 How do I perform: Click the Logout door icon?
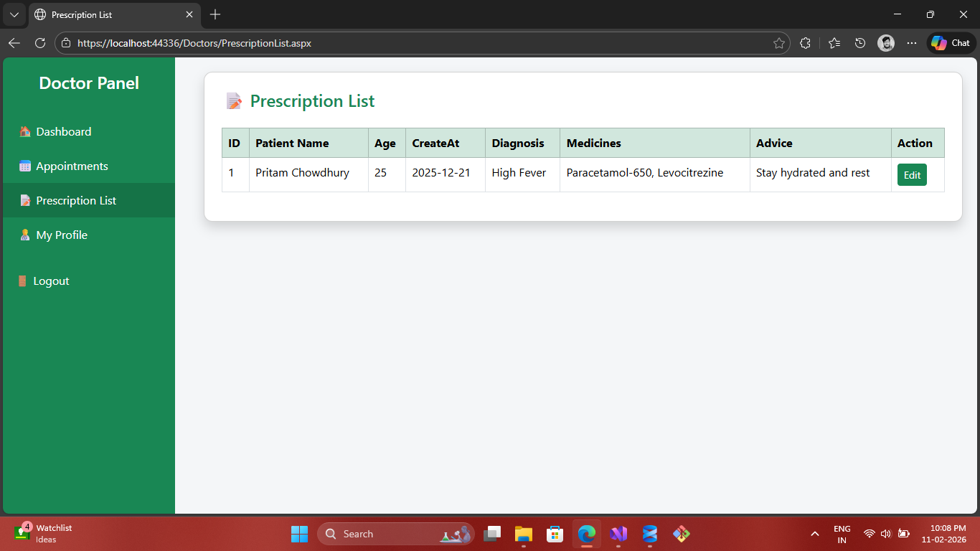(22, 281)
